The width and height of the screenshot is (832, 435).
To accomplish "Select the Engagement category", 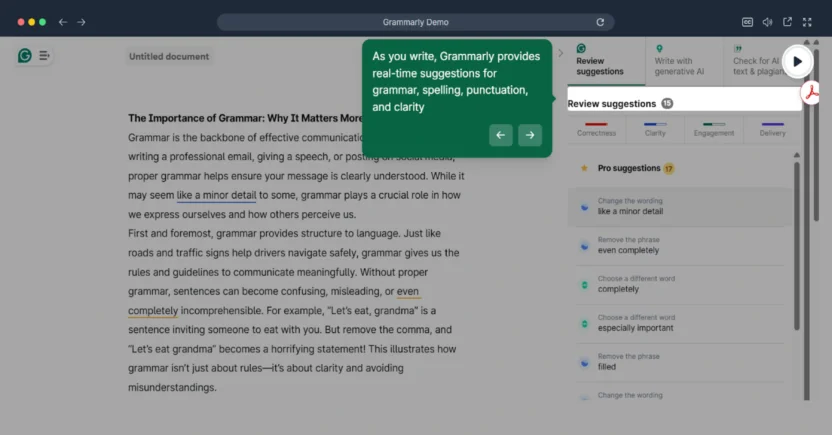I will pyautogui.click(x=714, y=129).
